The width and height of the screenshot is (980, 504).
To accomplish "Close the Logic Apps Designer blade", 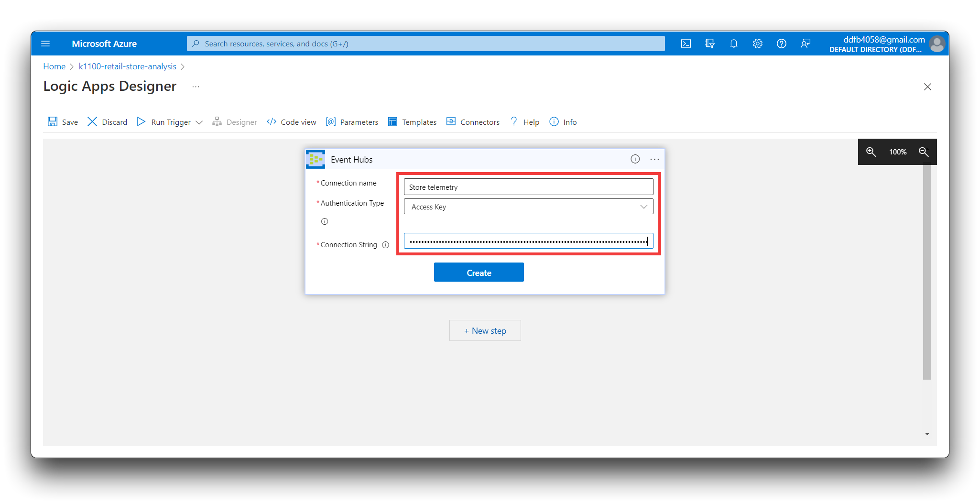I will point(927,87).
